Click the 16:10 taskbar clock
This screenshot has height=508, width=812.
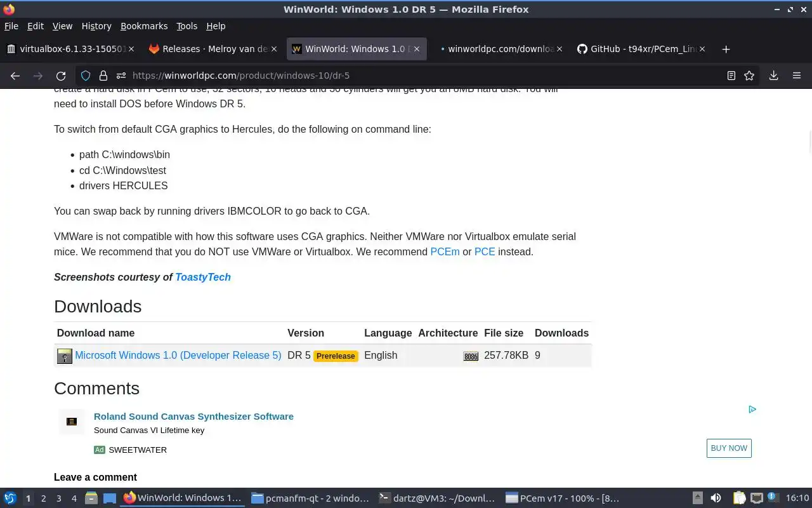797,498
